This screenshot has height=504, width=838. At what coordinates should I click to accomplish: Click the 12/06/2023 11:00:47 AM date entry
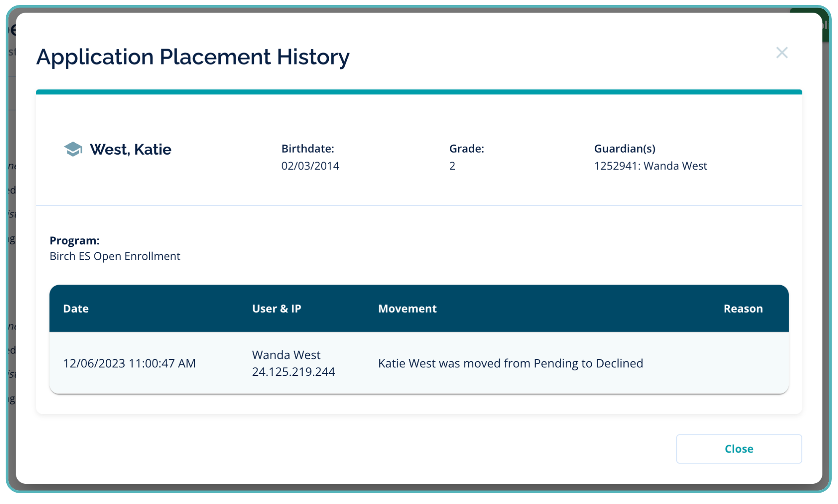click(x=129, y=363)
